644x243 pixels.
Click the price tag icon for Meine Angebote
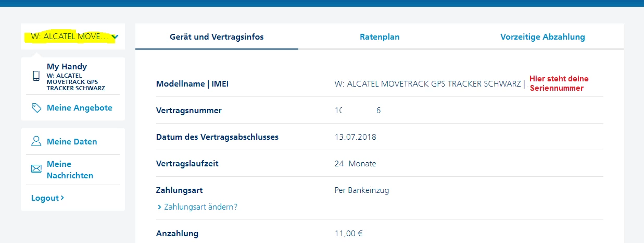click(36, 108)
